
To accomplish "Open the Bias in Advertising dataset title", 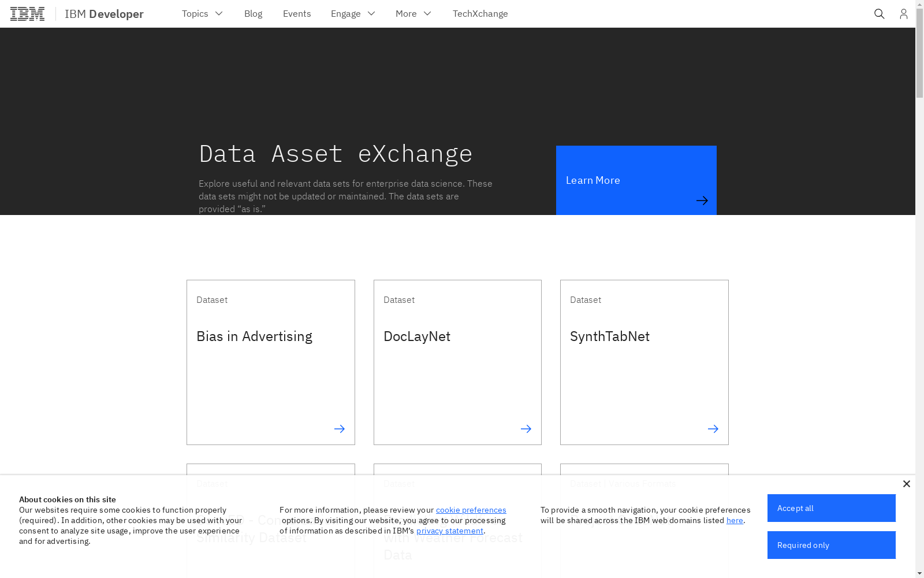I will 254,336.
